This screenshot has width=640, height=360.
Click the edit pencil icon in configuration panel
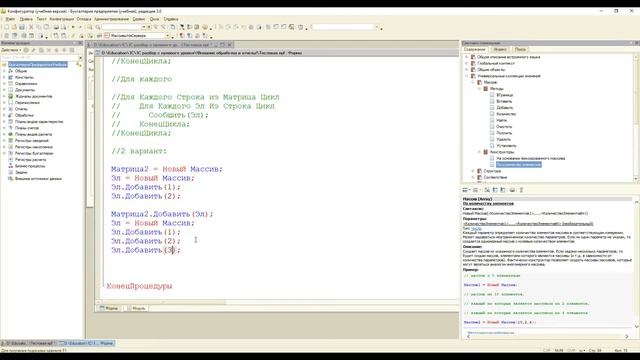pos(34,50)
